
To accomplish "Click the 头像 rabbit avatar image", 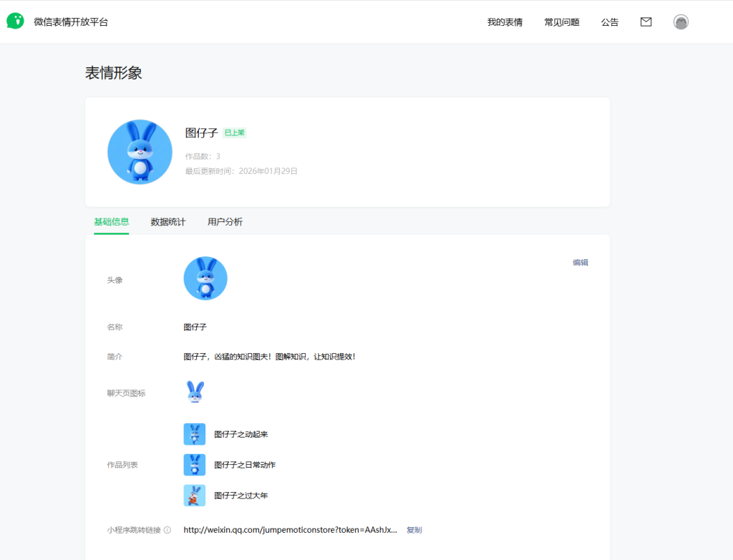I will tap(205, 279).
